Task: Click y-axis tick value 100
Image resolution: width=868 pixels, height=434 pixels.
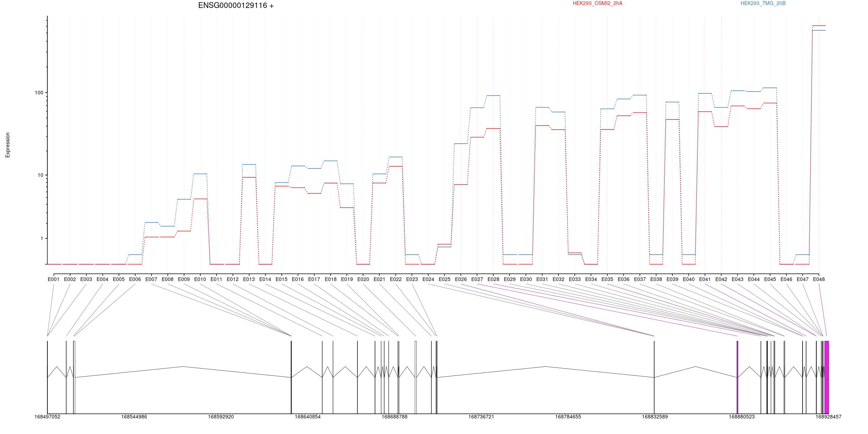Action: point(39,93)
